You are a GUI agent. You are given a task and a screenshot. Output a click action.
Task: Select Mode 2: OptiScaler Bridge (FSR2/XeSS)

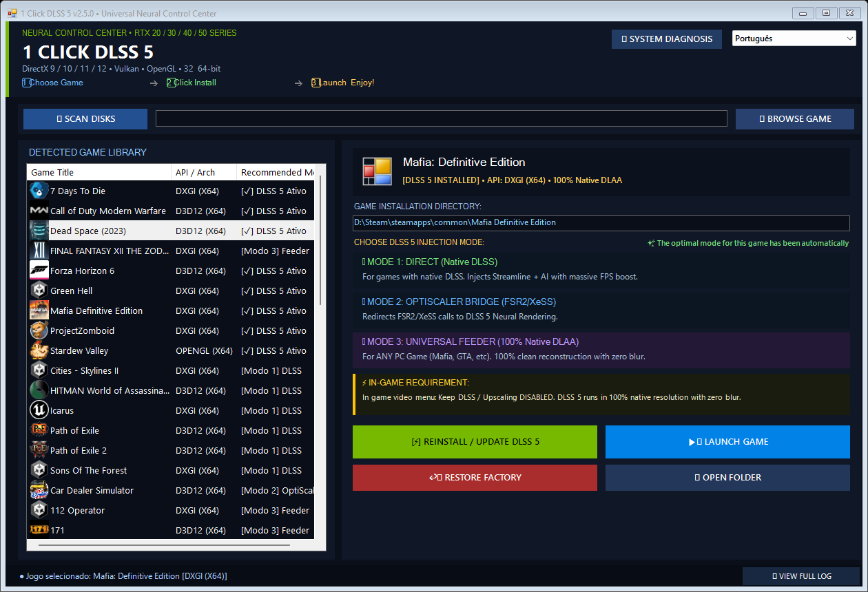(x=601, y=309)
